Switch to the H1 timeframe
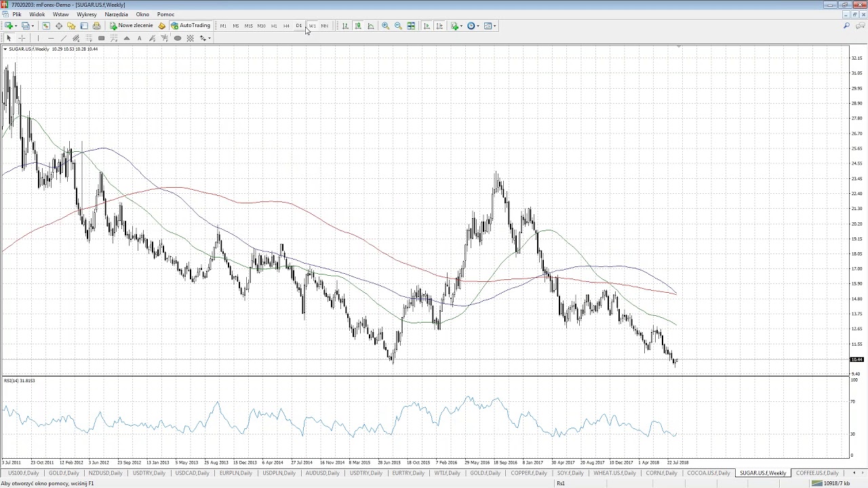 [x=274, y=26]
